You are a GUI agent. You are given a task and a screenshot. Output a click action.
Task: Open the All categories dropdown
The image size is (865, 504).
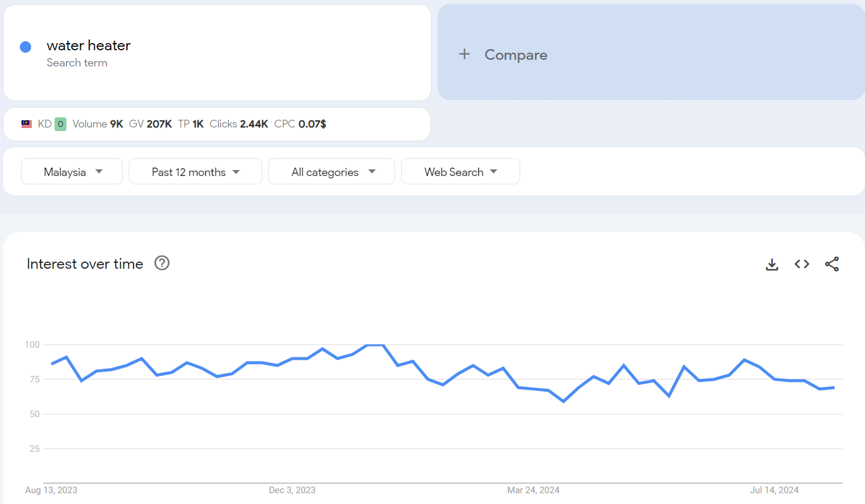click(x=332, y=172)
